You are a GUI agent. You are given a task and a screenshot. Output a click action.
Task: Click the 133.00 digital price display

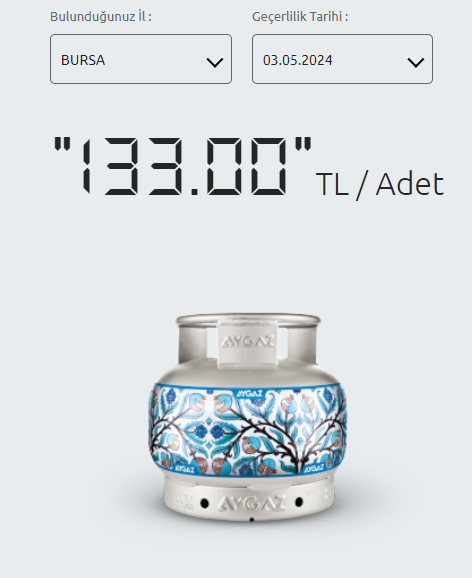tap(183, 166)
